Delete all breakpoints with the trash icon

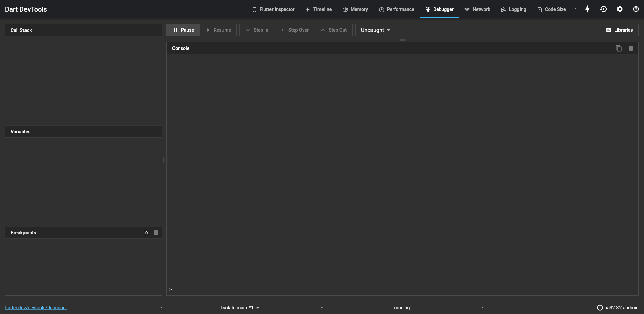(156, 233)
